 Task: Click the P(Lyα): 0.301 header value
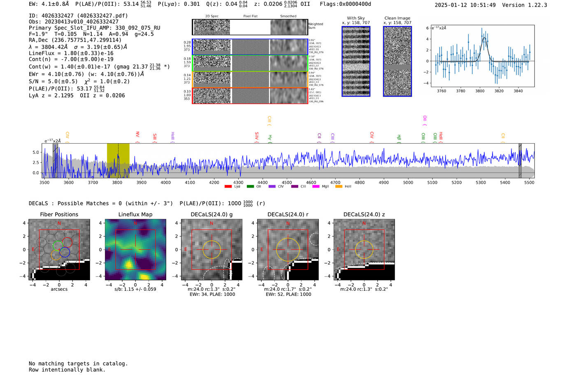coord(179,4)
